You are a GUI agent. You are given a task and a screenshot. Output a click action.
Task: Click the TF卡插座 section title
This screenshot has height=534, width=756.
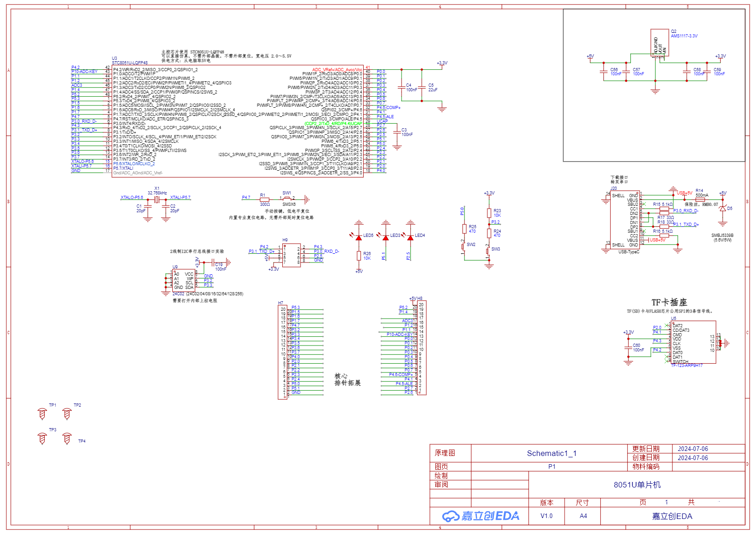(669, 302)
